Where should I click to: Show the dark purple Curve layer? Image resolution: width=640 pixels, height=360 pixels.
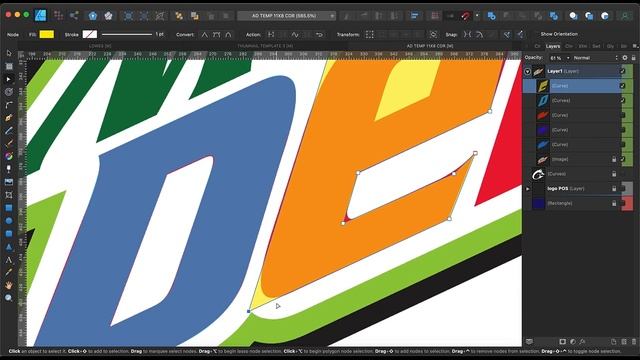click(x=622, y=130)
